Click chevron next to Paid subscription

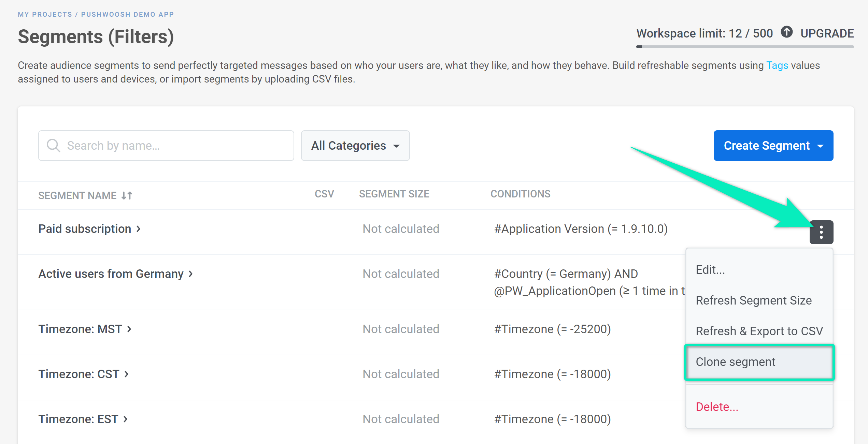point(139,229)
